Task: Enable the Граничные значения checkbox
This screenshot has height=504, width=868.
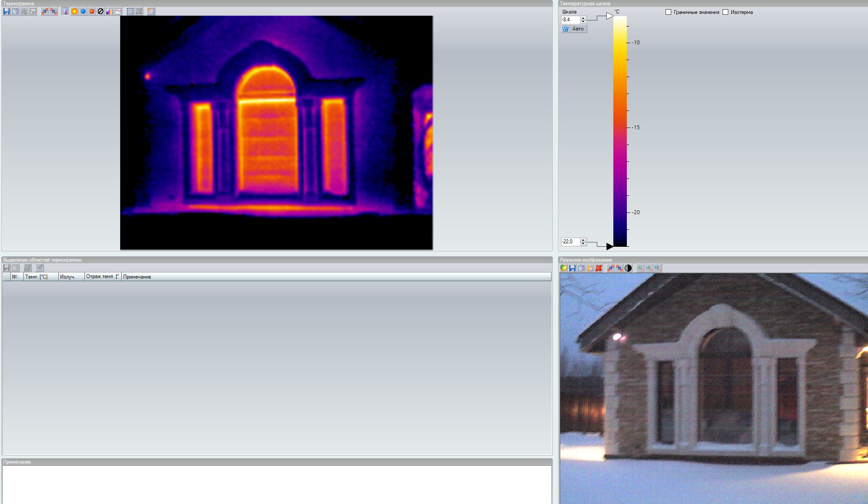Action: (x=669, y=12)
